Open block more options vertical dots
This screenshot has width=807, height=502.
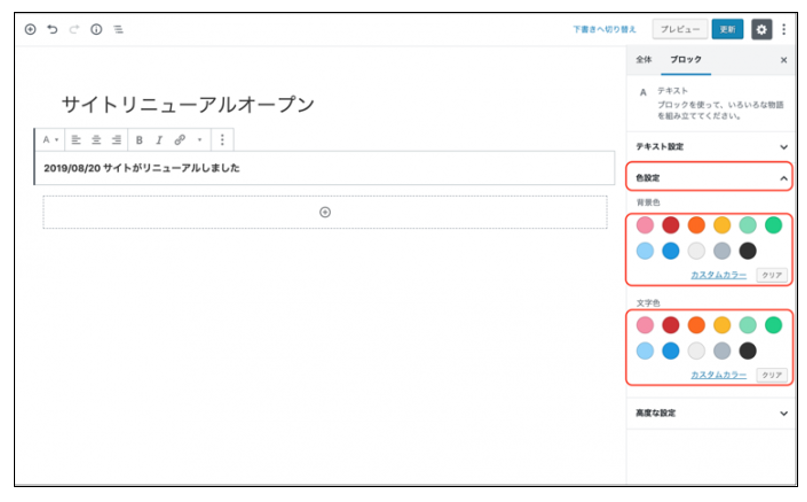(222, 140)
